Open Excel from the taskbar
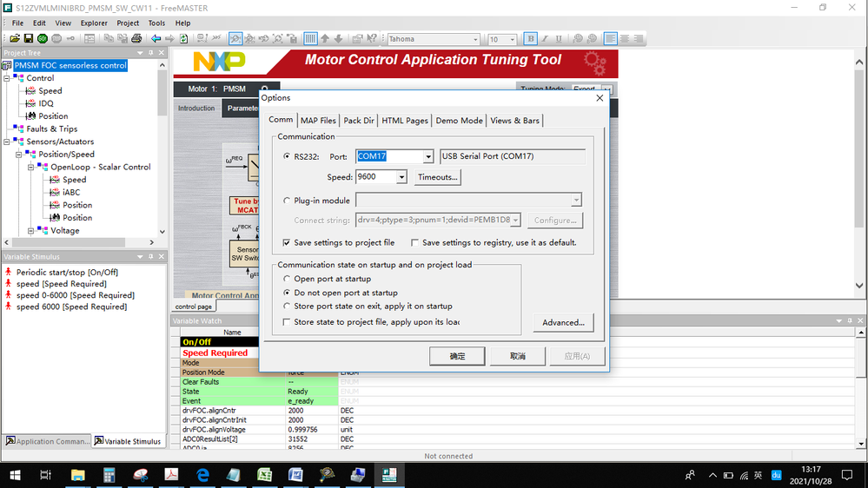 265,475
